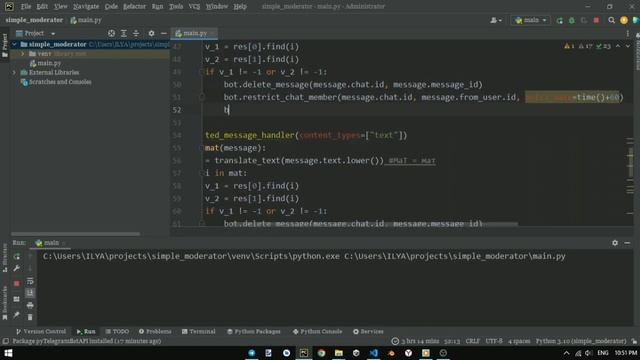Image resolution: width=640 pixels, height=360 pixels.
Task: Open File Explorer from taskbar
Action: coord(339,353)
